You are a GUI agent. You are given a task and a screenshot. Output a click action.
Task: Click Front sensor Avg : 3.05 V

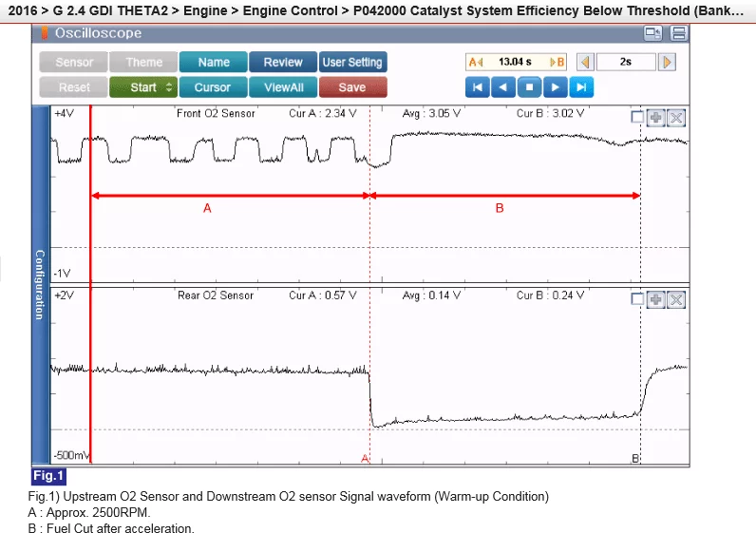(x=431, y=113)
